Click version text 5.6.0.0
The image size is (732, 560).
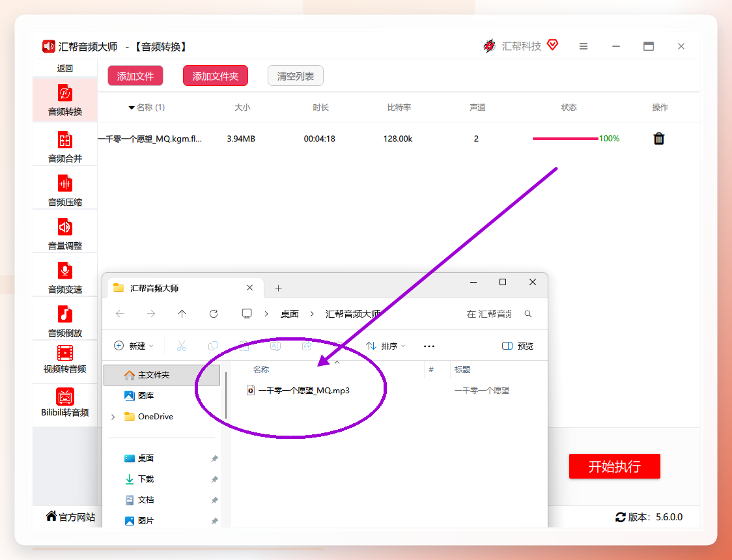(669, 517)
